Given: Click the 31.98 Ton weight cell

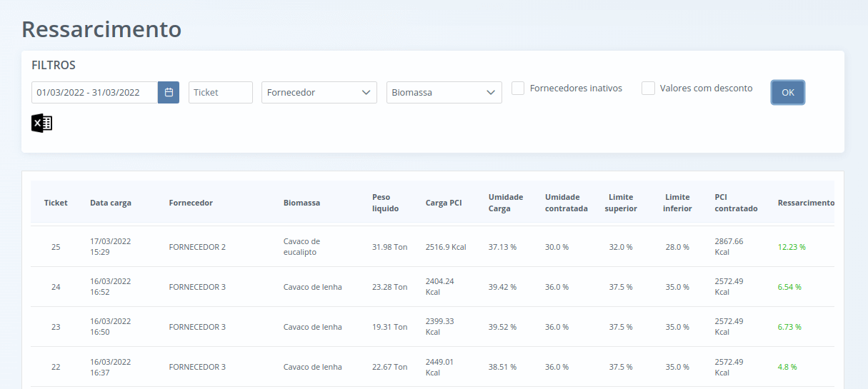Looking at the screenshot, I should point(390,247).
